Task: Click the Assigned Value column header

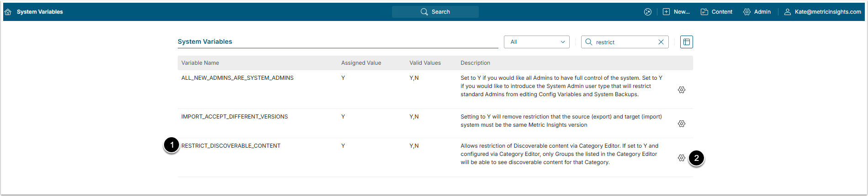Action: click(361, 63)
